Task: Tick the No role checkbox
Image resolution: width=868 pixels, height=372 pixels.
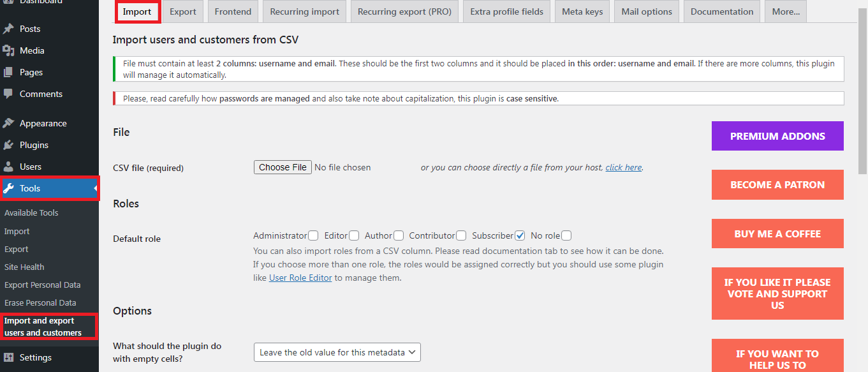Action: coord(566,235)
